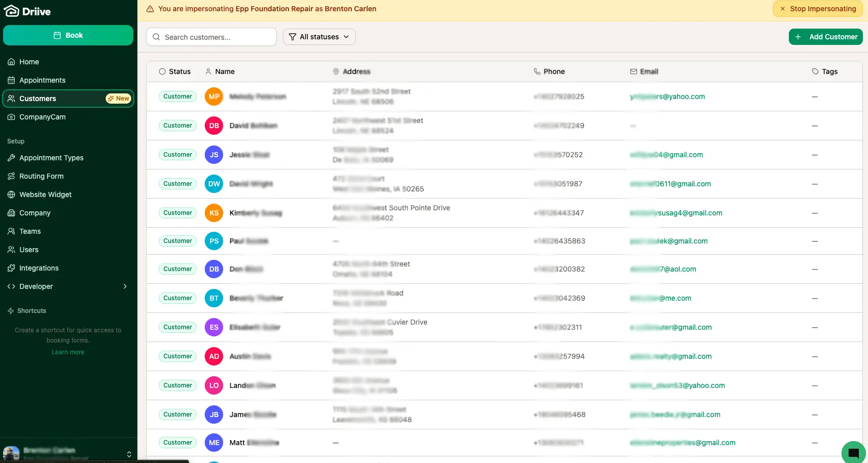Click email ending s@yahoo.com

pyautogui.click(x=667, y=96)
